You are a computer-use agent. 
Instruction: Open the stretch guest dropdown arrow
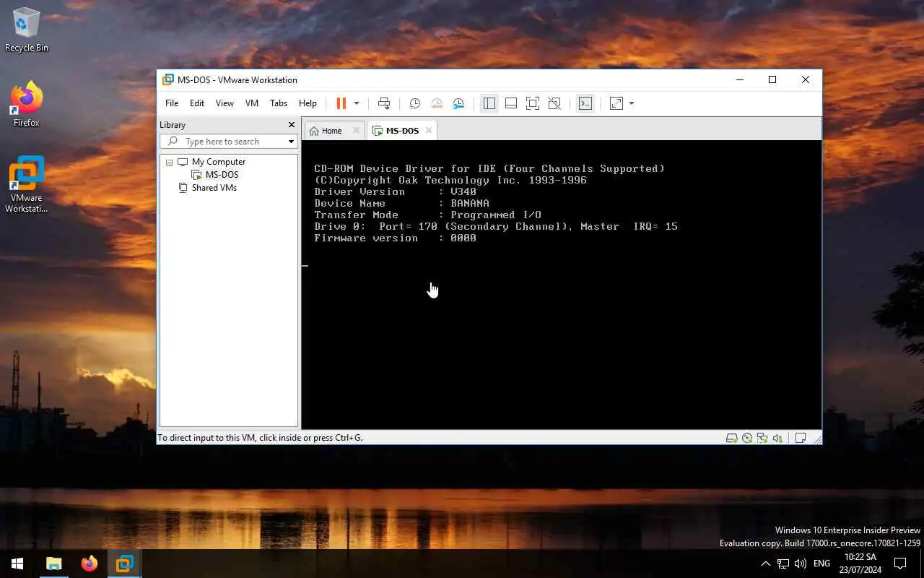632,103
